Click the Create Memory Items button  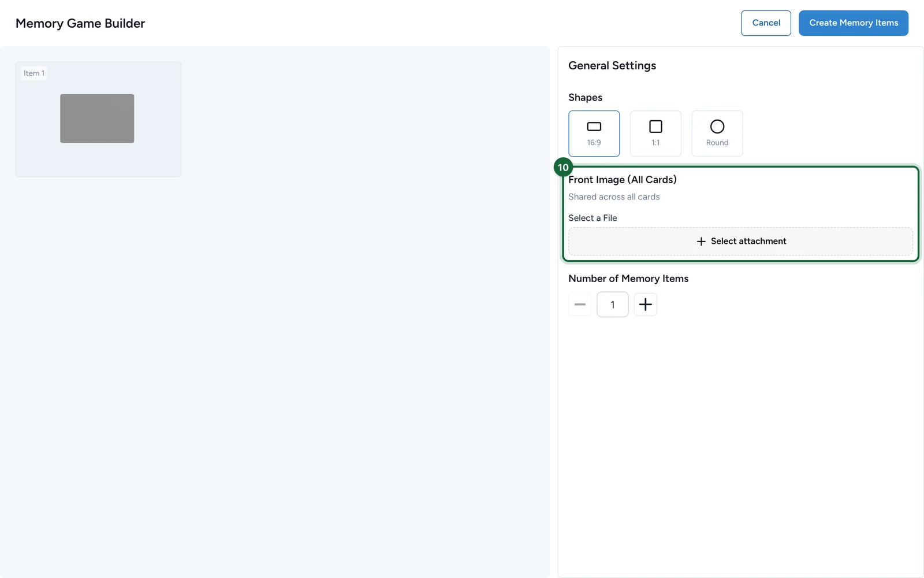tap(854, 23)
